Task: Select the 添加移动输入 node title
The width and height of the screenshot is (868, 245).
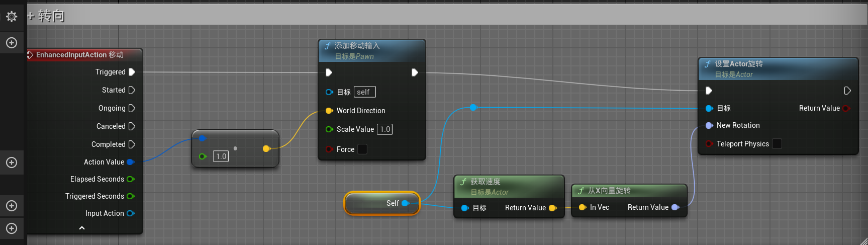Action: click(357, 46)
